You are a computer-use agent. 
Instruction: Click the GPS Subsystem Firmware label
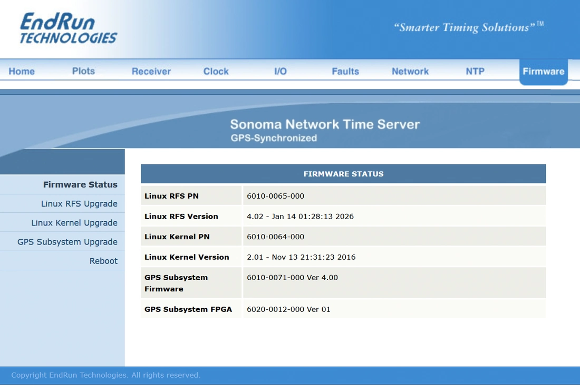point(176,283)
